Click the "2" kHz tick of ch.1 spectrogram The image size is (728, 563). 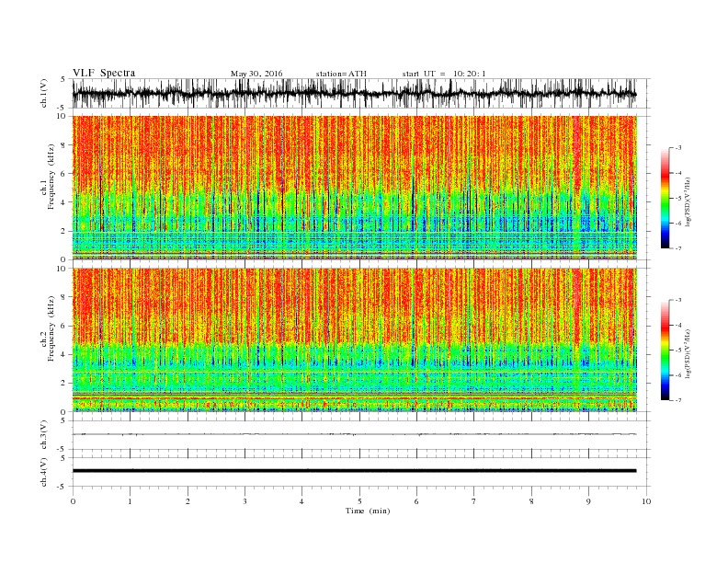click(63, 231)
